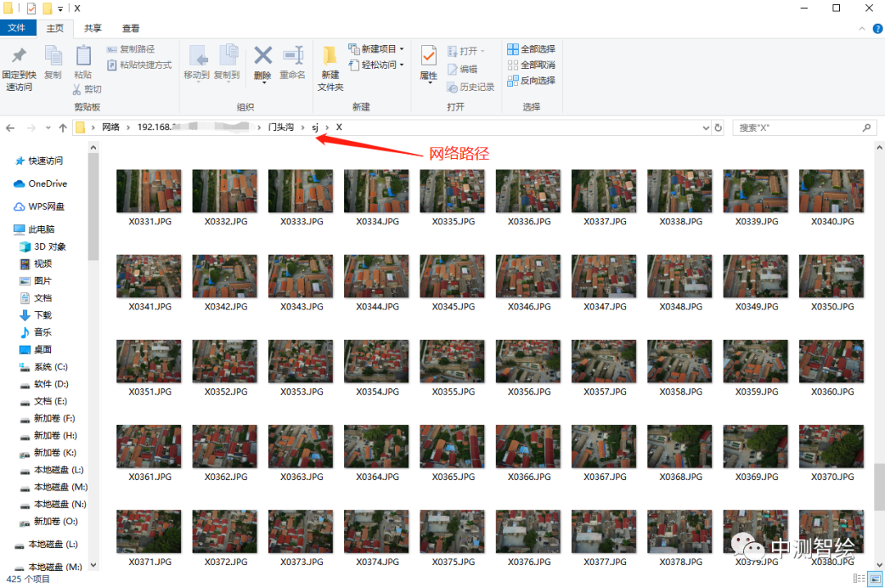This screenshot has width=885, height=588.
Task: Select This PC (此电脑) in sidebar
Action: 34,229
